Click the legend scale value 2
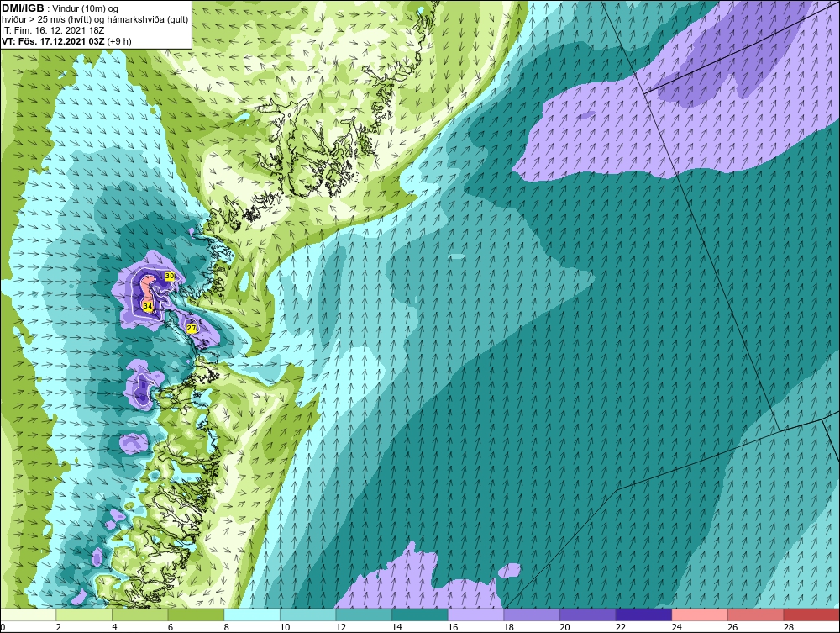The width and height of the screenshot is (840, 633). 59,627
